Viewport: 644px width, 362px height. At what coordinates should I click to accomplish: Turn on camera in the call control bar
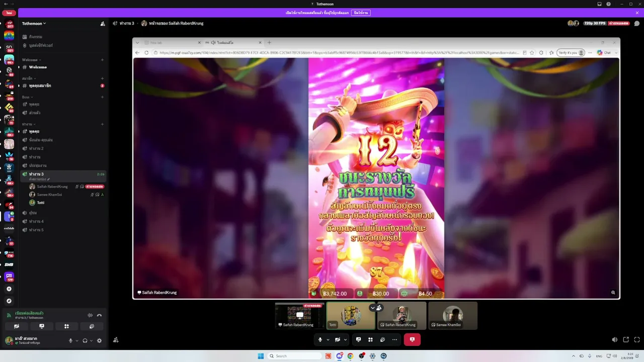pos(338,339)
